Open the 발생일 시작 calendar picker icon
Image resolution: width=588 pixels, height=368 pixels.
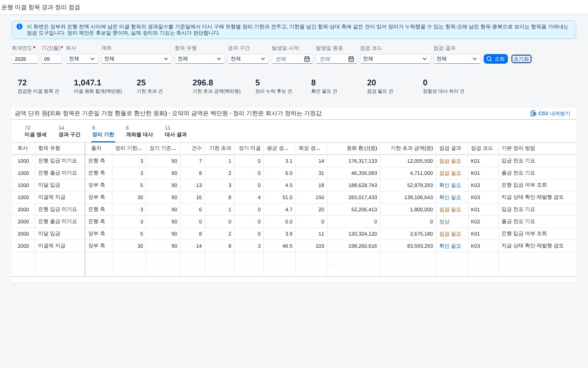[307, 59]
